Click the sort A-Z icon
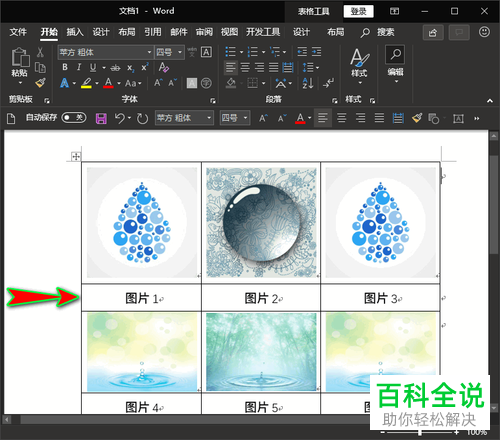 [x=308, y=83]
